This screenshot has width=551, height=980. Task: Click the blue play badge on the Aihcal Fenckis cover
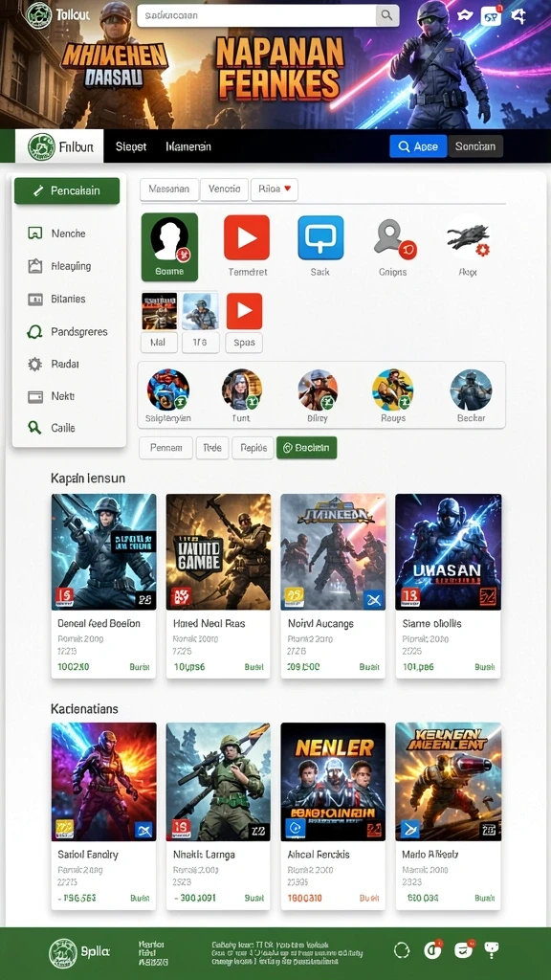(x=295, y=829)
